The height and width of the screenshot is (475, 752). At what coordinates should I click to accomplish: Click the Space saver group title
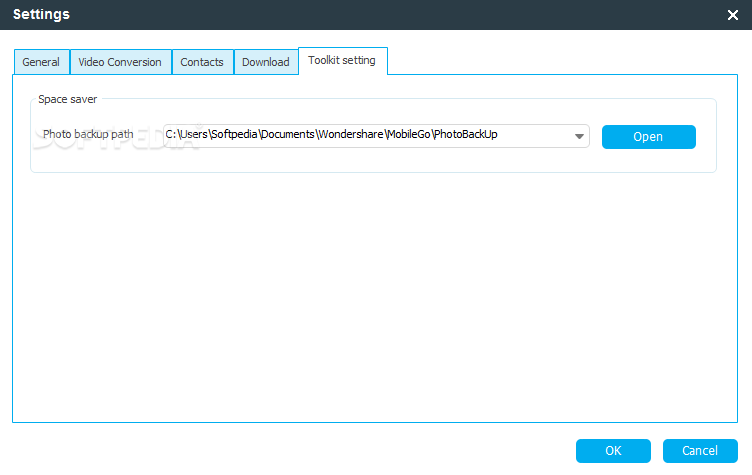[x=68, y=99]
